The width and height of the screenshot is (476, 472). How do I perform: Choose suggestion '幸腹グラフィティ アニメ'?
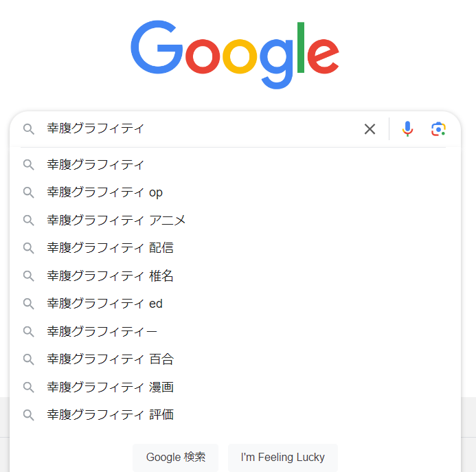click(116, 221)
